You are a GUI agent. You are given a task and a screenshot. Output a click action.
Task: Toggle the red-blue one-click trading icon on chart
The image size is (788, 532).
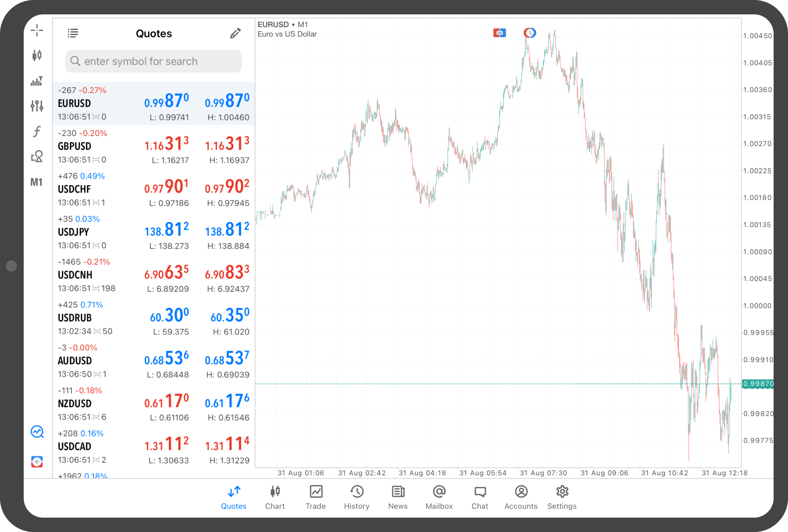[499, 33]
